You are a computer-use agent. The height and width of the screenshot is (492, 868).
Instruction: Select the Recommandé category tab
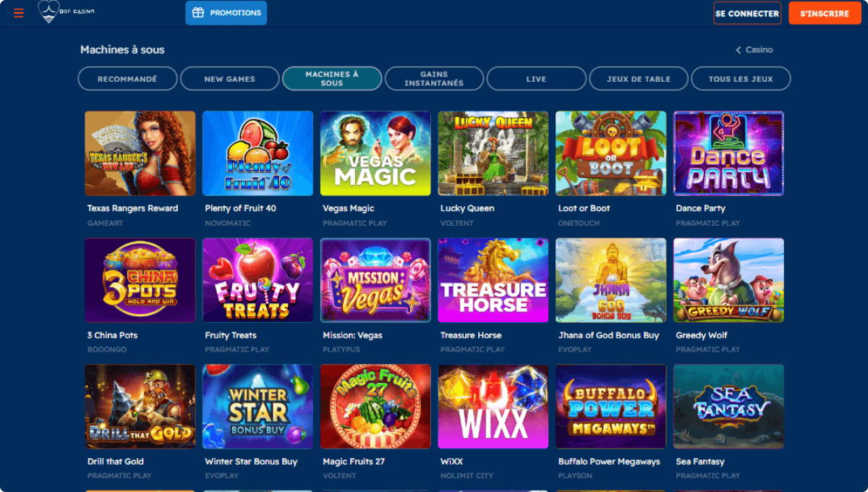[127, 79]
